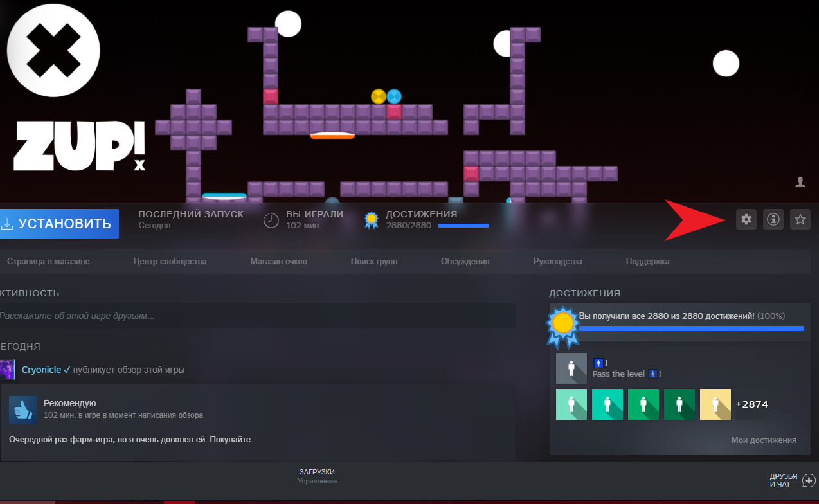The width and height of the screenshot is (819, 504).
Task: Click the thumbs-up Рекомендую icon
Action: pos(22,410)
